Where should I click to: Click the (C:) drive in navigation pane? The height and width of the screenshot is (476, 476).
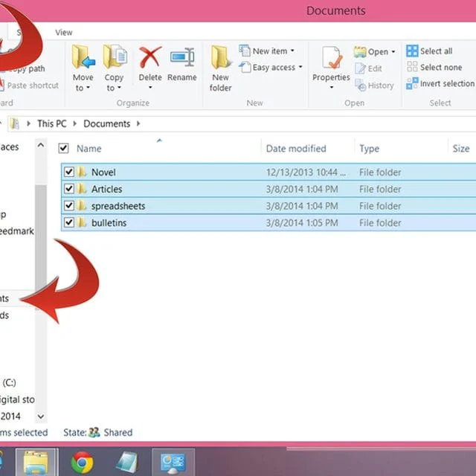9,382
